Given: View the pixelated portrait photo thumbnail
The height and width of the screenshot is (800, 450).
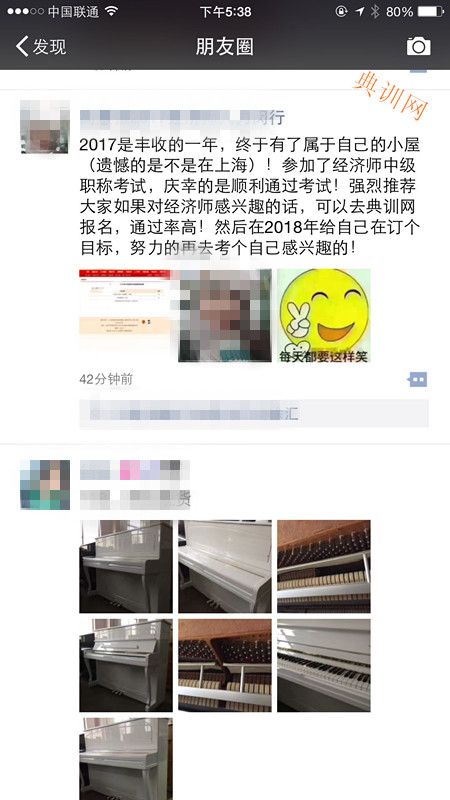Looking at the screenshot, I should 224,315.
